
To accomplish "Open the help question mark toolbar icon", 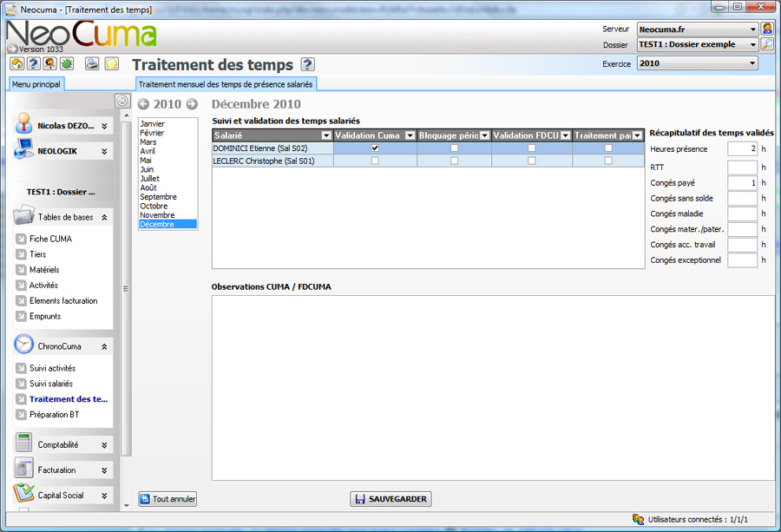I will [33, 63].
